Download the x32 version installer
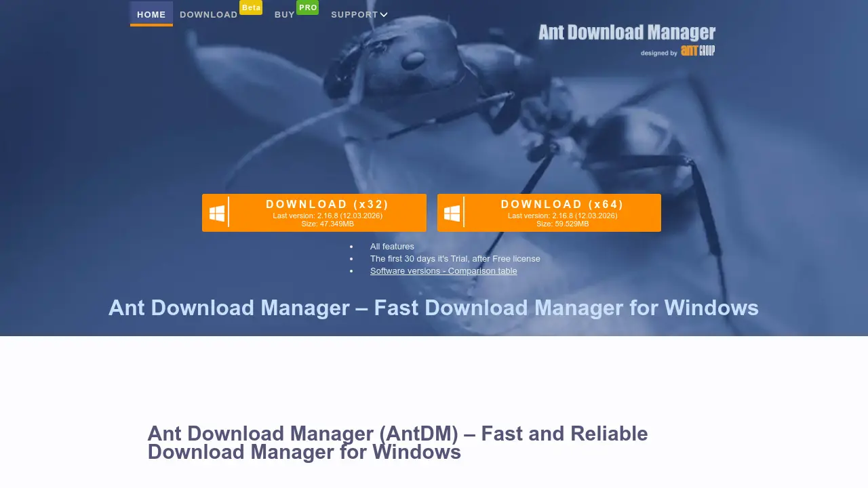This screenshot has width=868, height=488. [x=314, y=213]
